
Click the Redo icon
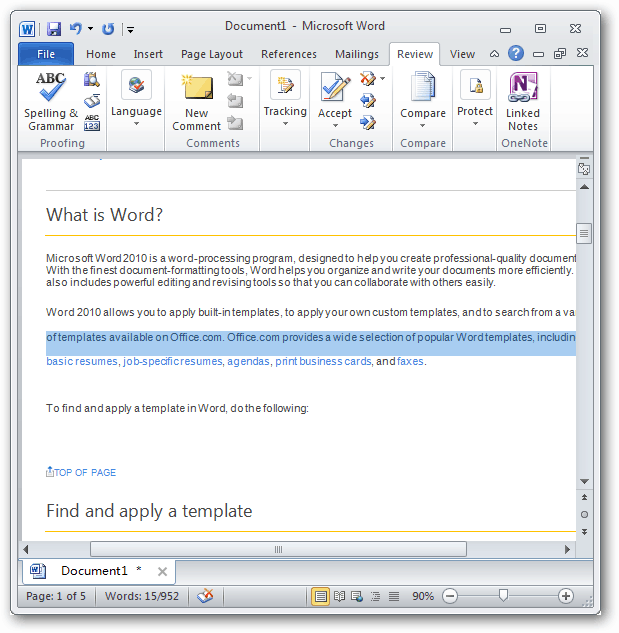pyautogui.click(x=108, y=29)
